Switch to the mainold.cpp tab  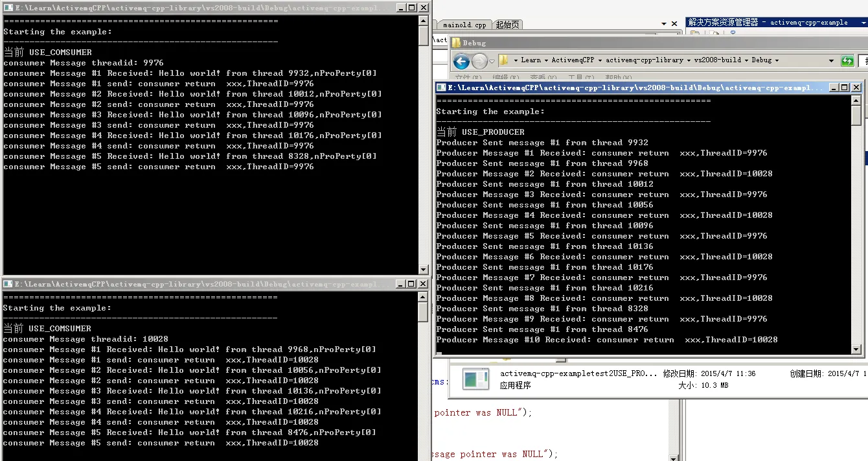[464, 25]
